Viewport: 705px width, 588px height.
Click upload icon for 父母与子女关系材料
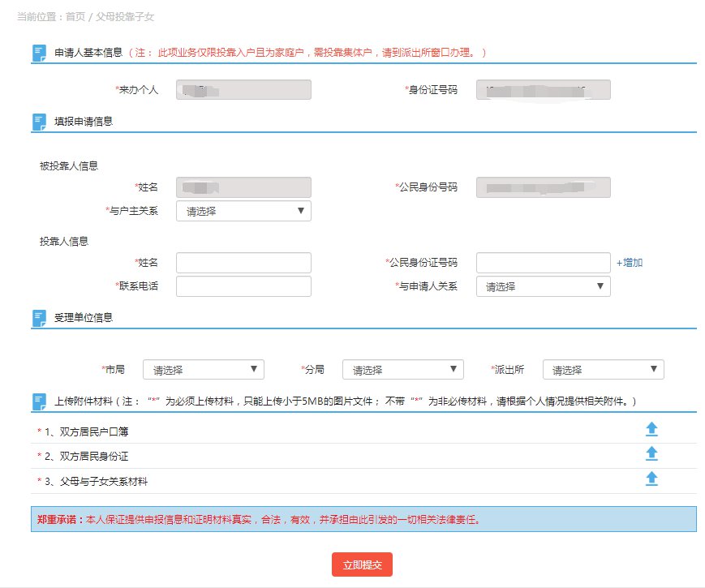click(651, 479)
